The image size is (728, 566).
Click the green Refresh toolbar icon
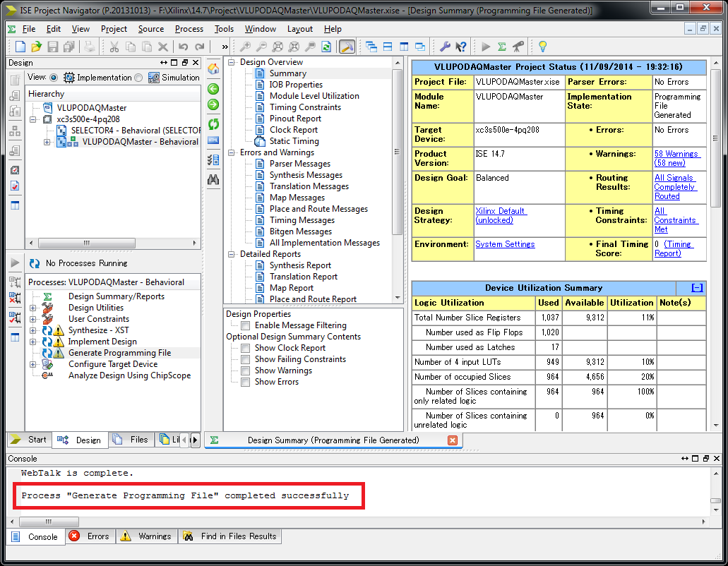(326, 47)
